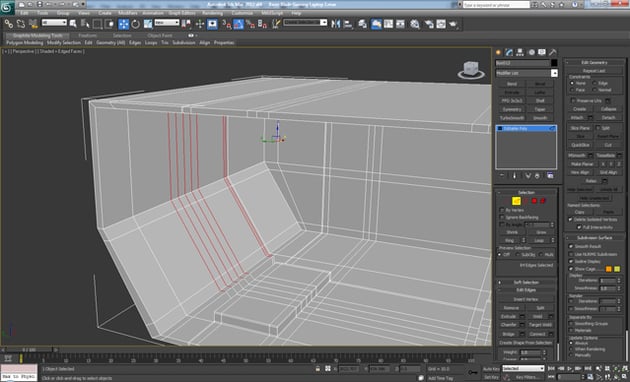The image size is (630, 382).
Task: Click the Repeat Last button
Action: point(594,71)
